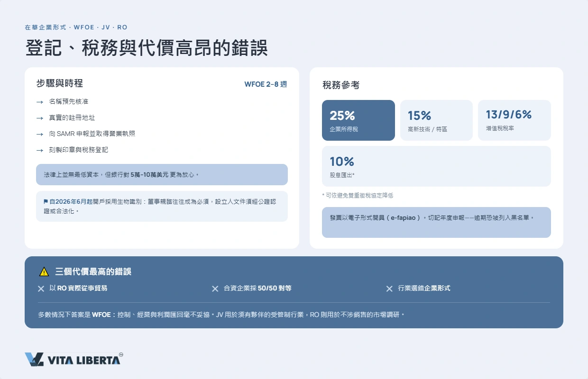The height and width of the screenshot is (379, 588).
Task: Click the text 以 RO 實際從事貿易
Action: (78, 288)
